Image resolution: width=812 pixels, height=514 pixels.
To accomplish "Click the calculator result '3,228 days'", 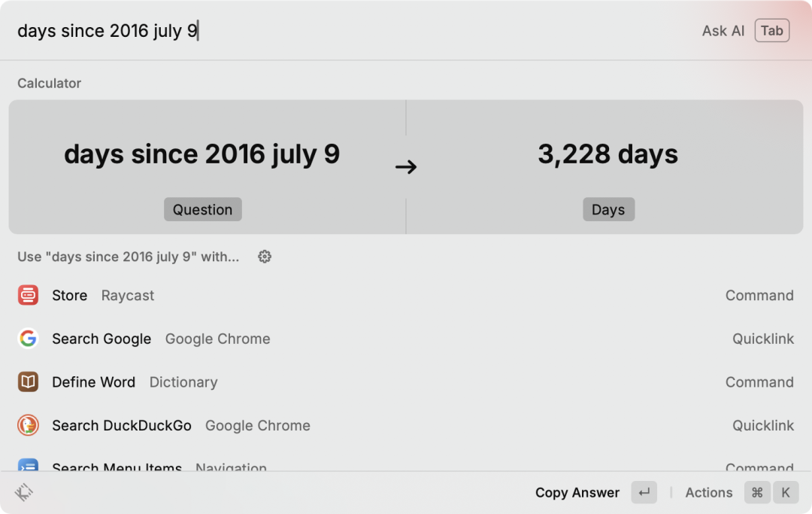I will pyautogui.click(x=608, y=154).
